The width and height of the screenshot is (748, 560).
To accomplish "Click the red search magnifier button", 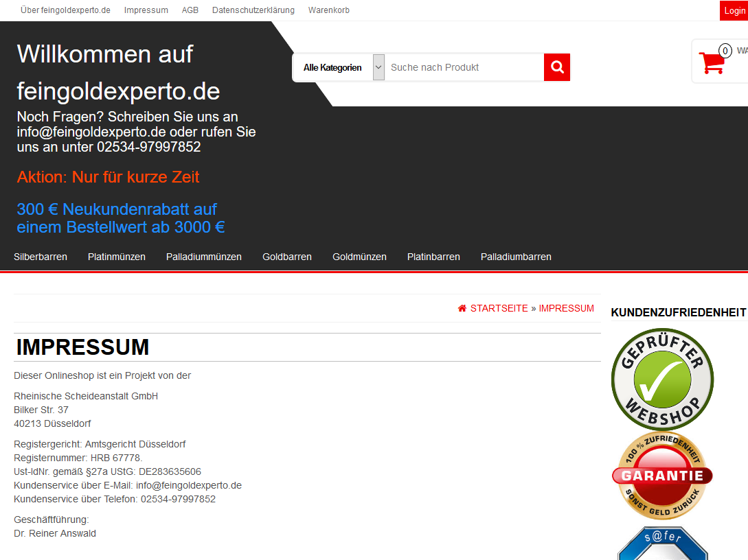I will (x=556, y=67).
